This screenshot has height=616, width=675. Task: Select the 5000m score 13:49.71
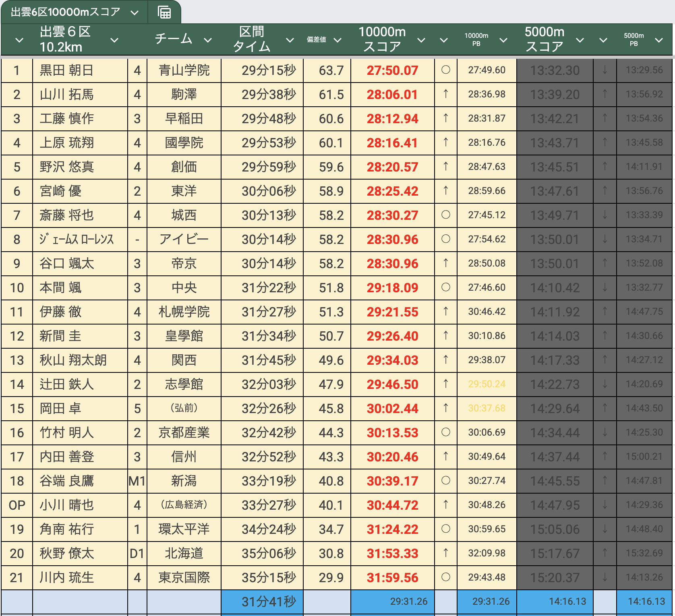555,215
